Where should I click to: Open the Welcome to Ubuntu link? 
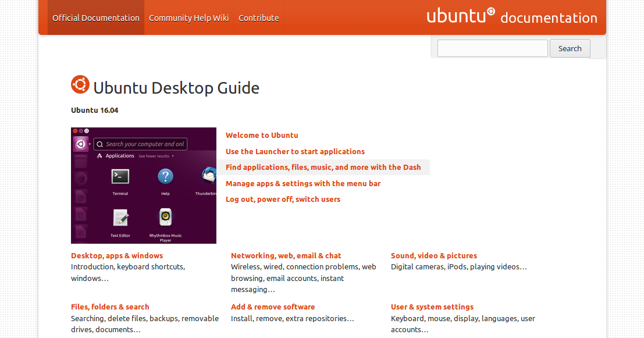point(262,135)
